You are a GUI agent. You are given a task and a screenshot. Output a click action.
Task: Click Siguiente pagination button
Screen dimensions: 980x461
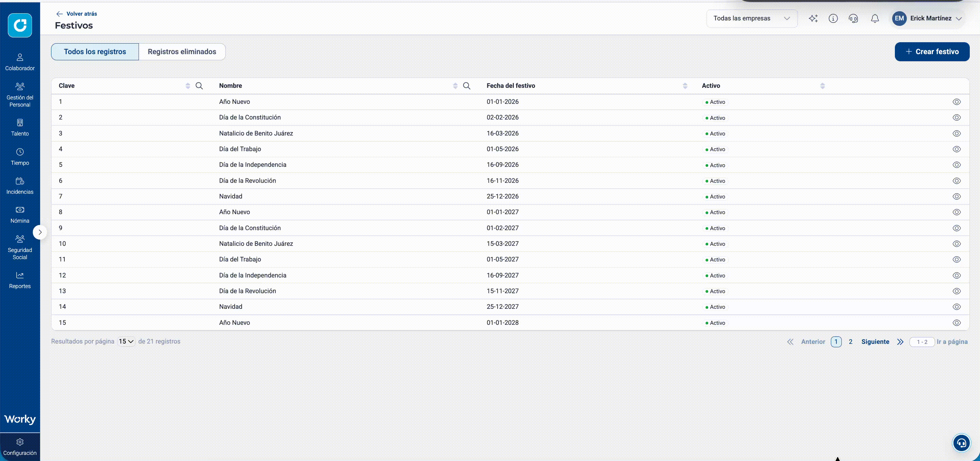(875, 341)
